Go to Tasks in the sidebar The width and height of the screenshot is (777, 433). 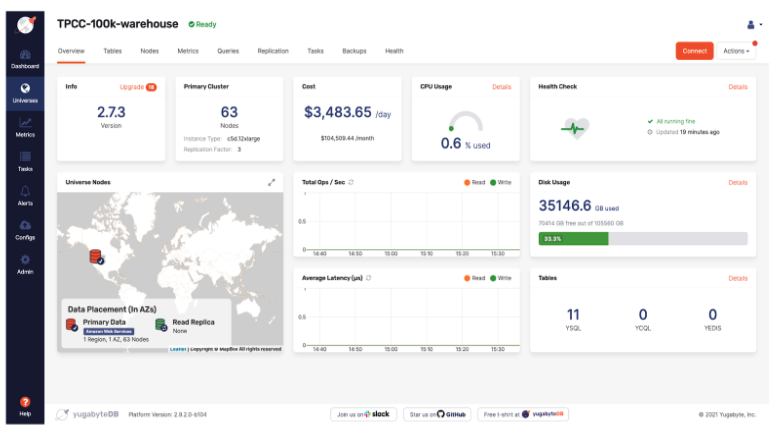25,159
